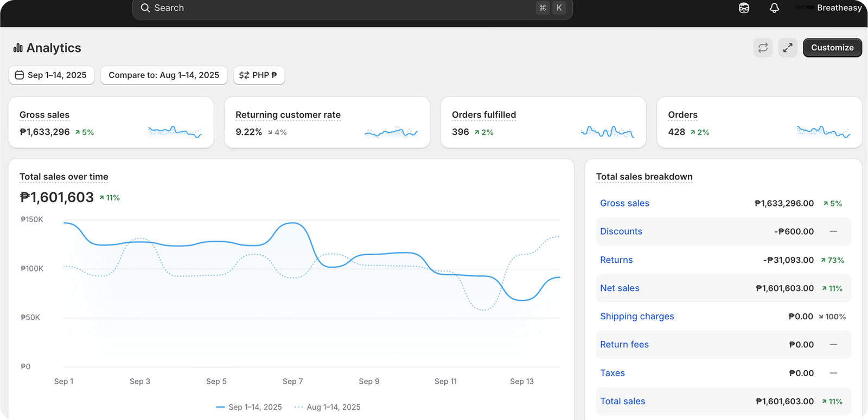868x420 pixels.
Task: Click the Customize button
Action: (832, 48)
